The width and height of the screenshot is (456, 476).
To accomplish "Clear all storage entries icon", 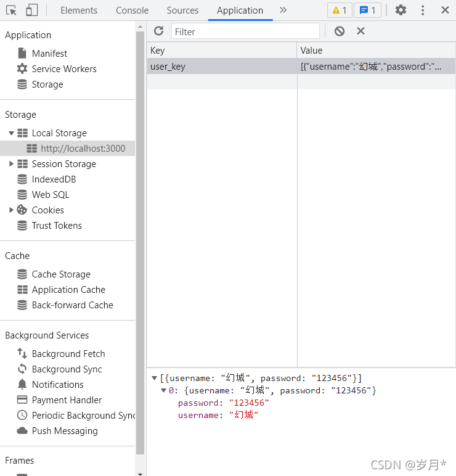I will pos(340,31).
